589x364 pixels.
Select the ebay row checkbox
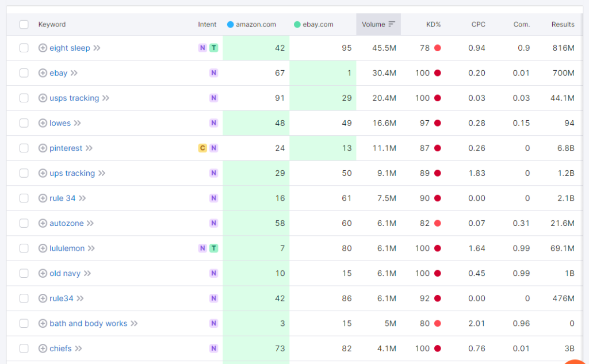click(x=24, y=73)
